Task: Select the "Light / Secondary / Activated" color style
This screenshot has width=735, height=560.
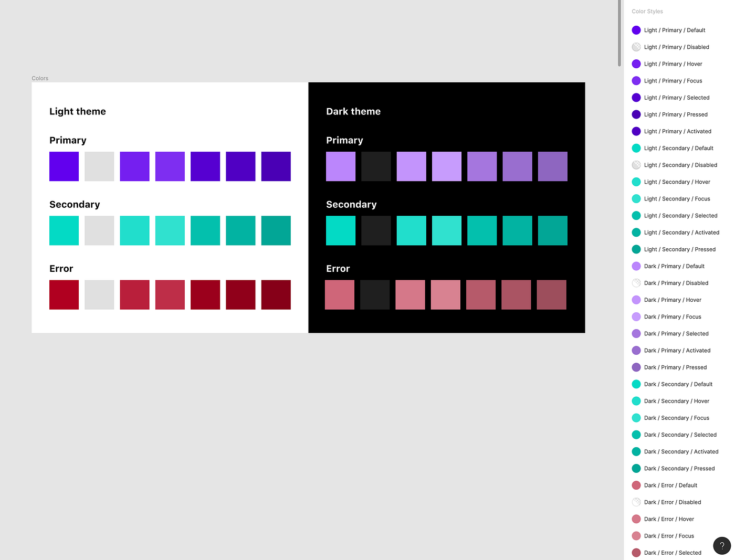Action: (x=681, y=232)
